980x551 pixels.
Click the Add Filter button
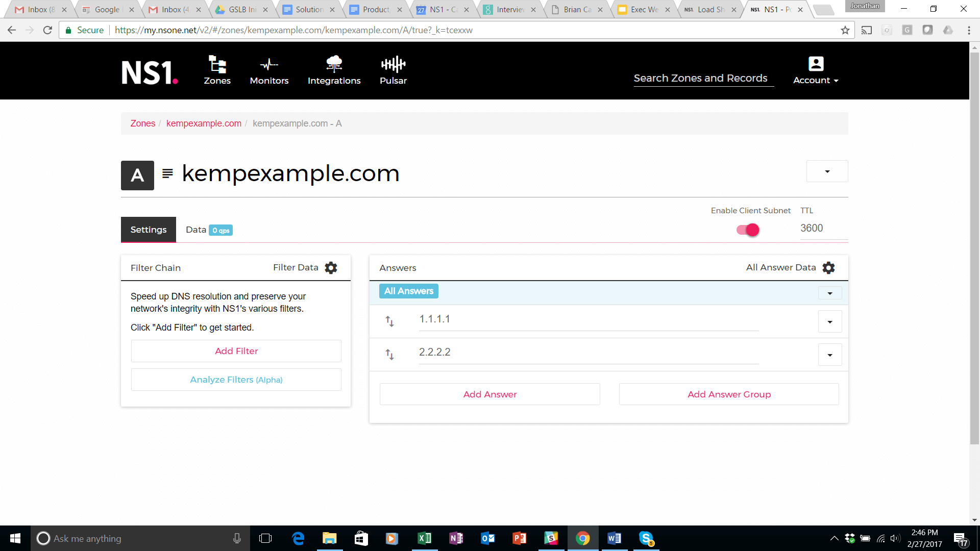pos(236,351)
